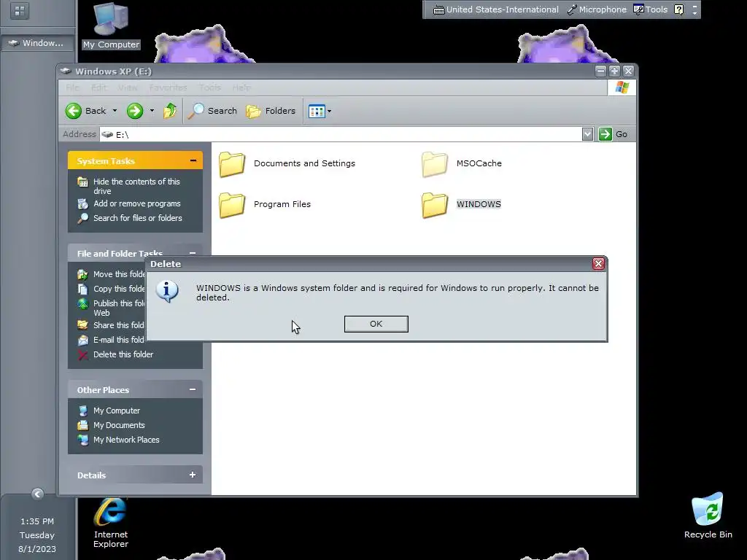747x560 pixels.
Task: Click OK in the Delete dialog
Action: pos(376,324)
